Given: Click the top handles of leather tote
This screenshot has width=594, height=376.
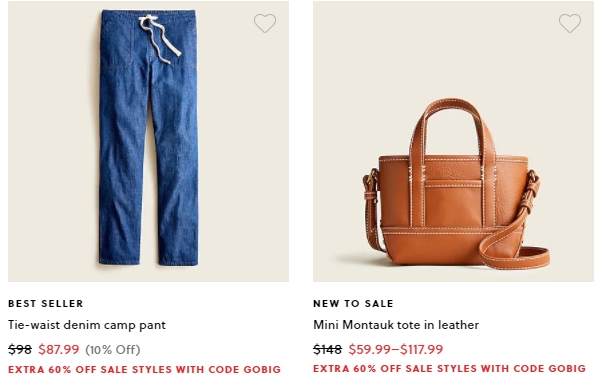Looking at the screenshot, I should click(x=453, y=127).
